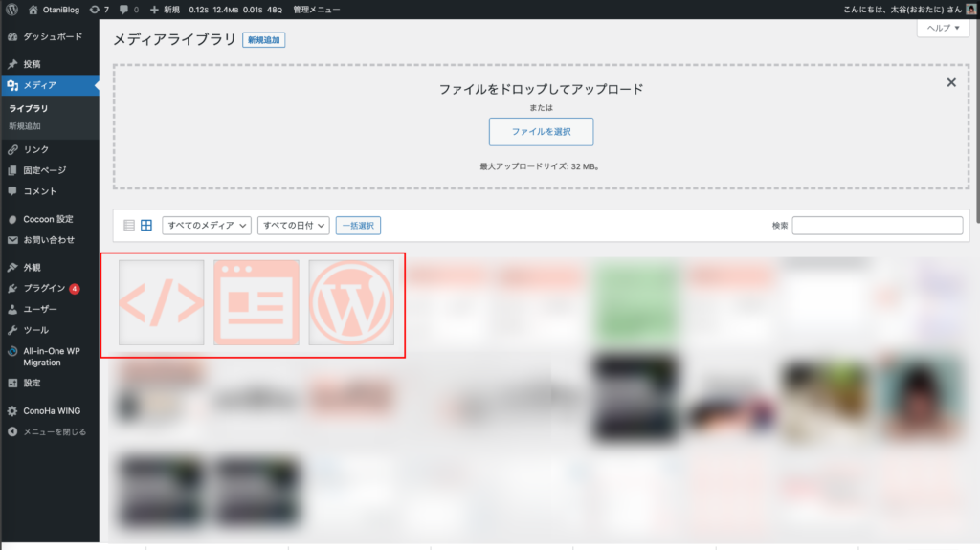
Task: Open comments bubble in admin bar
Action: 129,10
